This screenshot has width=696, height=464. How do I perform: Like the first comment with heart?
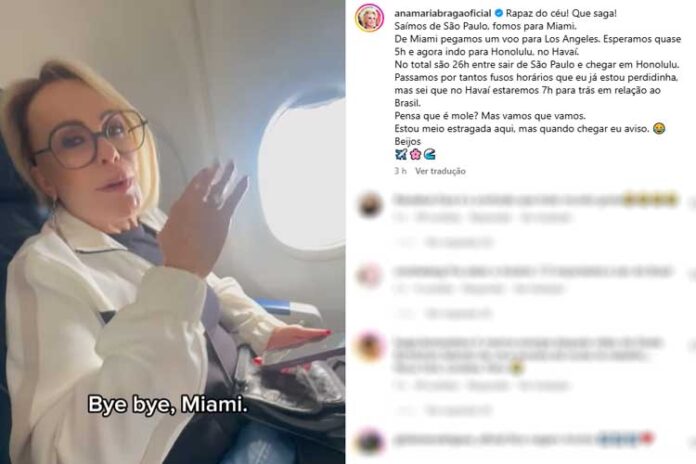pos(692,203)
